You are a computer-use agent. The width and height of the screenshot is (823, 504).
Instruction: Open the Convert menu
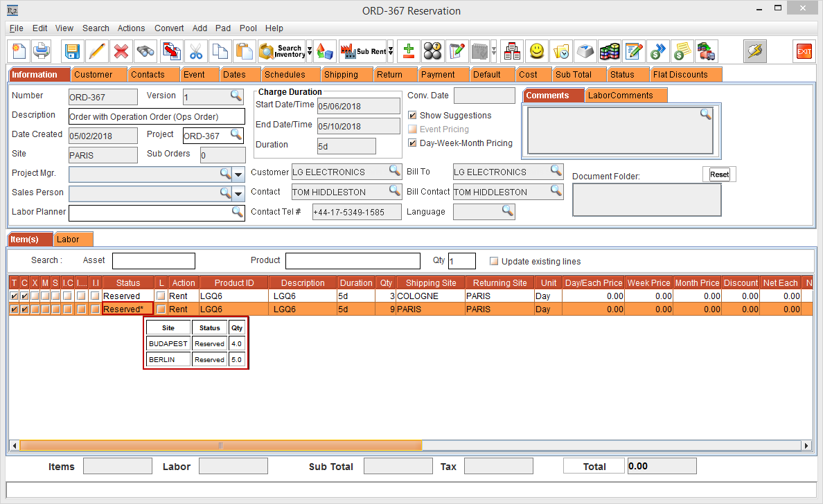pos(169,28)
